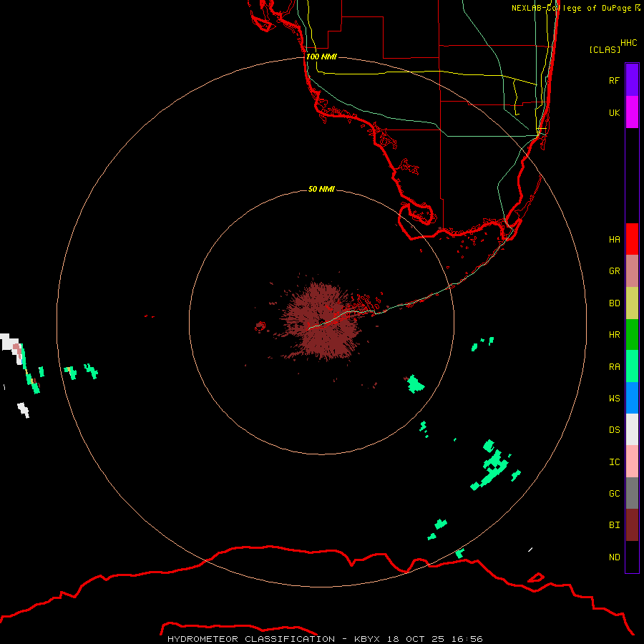Select the GC gray legend swatch
This screenshot has height=644, width=644.
pos(632,493)
